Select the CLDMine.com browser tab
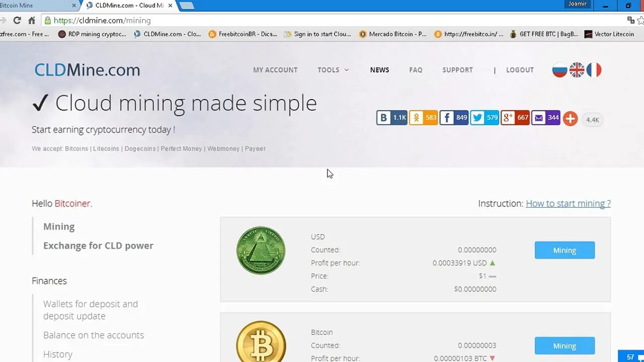644x362 pixels. (x=128, y=6)
